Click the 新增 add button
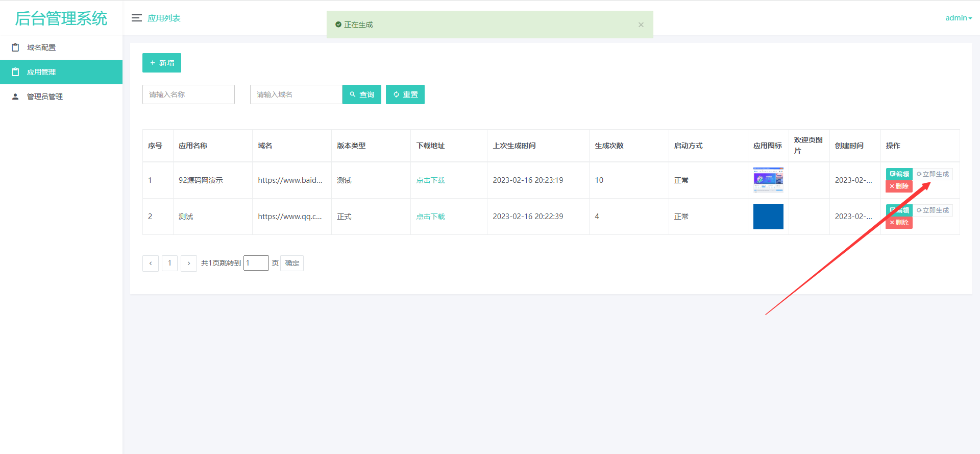Image resolution: width=980 pixels, height=454 pixels. click(x=162, y=63)
